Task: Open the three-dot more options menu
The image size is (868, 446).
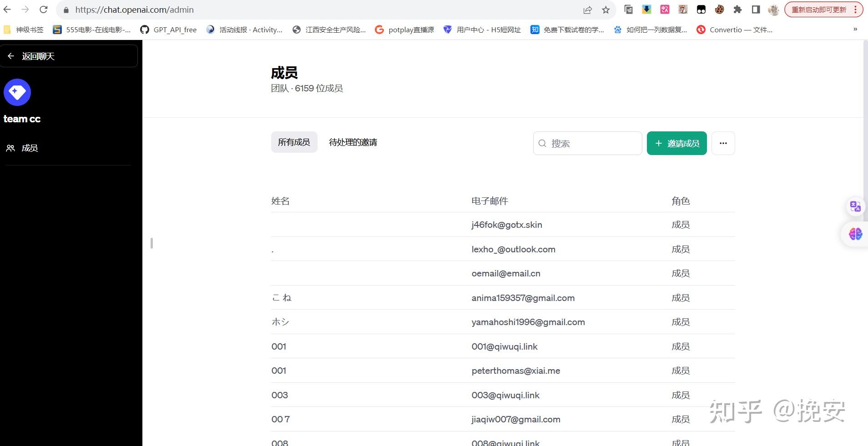Action: [x=723, y=143]
